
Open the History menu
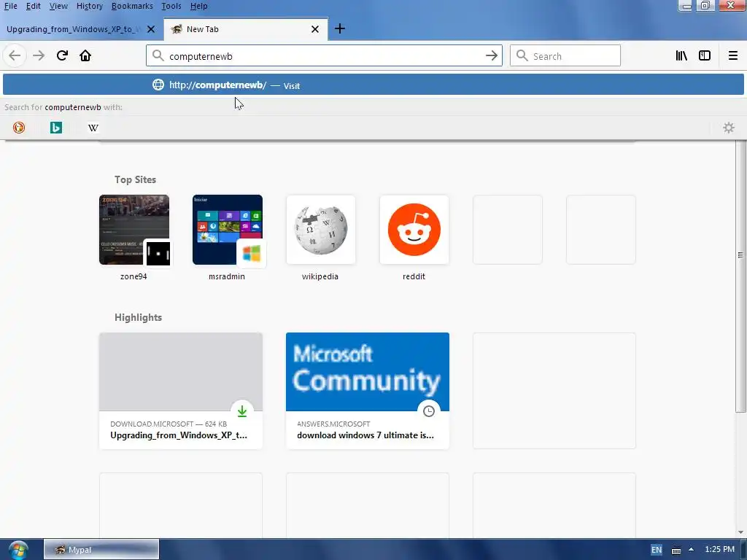(x=90, y=6)
